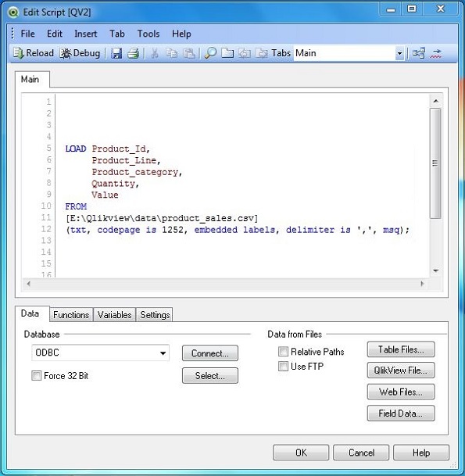Click the 'embedded labels' text in script

coord(234,230)
